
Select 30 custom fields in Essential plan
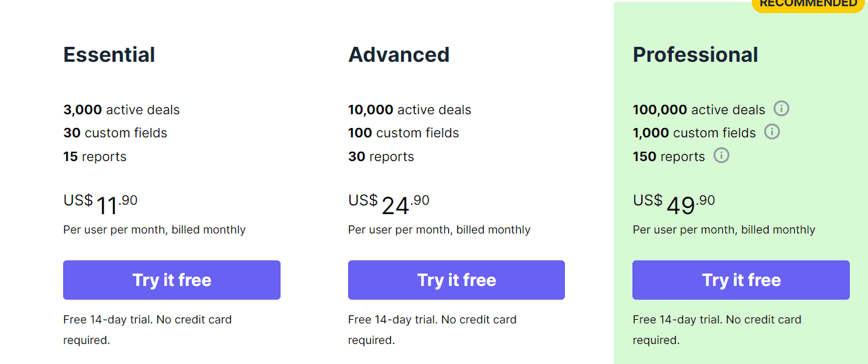tap(115, 133)
